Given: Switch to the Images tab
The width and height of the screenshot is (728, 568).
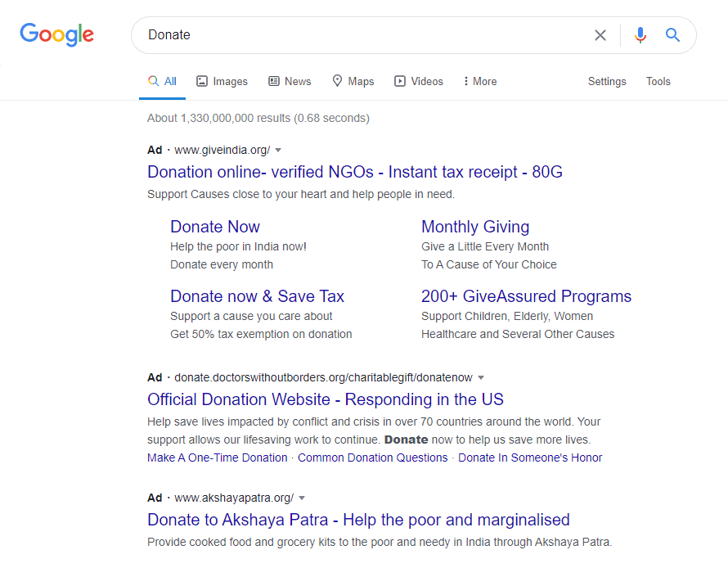Looking at the screenshot, I should point(222,81).
